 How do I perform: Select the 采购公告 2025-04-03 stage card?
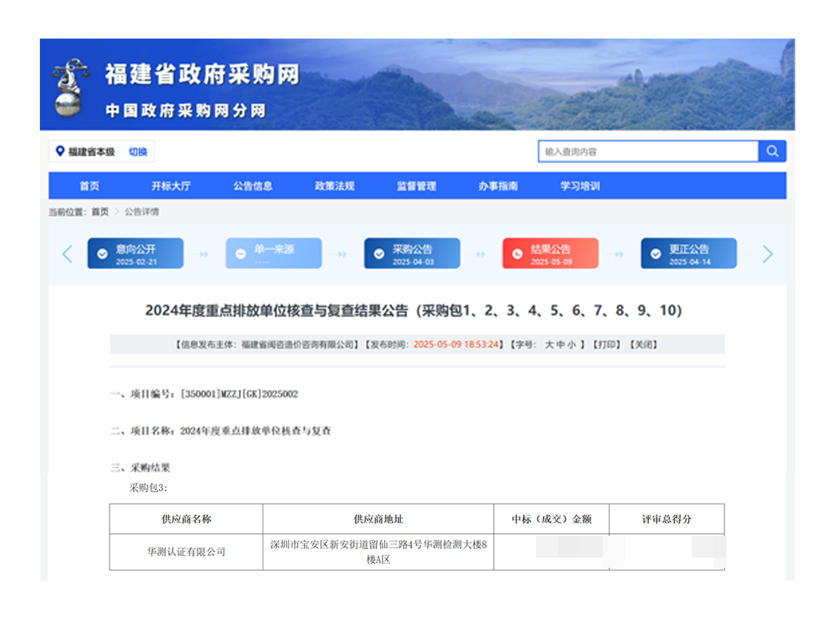pyautogui.click(x=412, y=253)
